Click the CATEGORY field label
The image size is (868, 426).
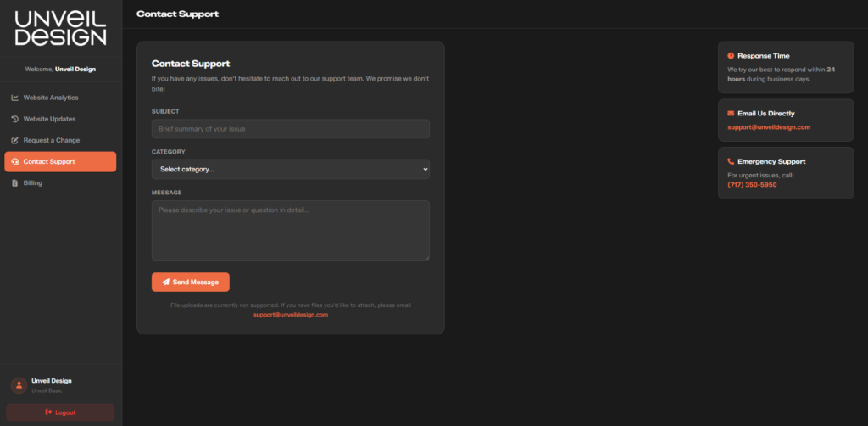(169, 152)
